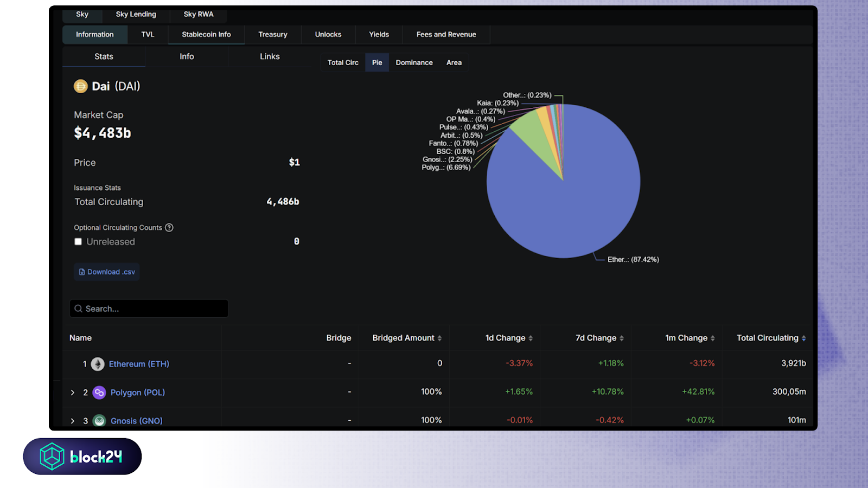The height and width of the screenshot is (488, 868).
Task: Click the 4,486b total circulating value
Action: [x=283, y=202]
